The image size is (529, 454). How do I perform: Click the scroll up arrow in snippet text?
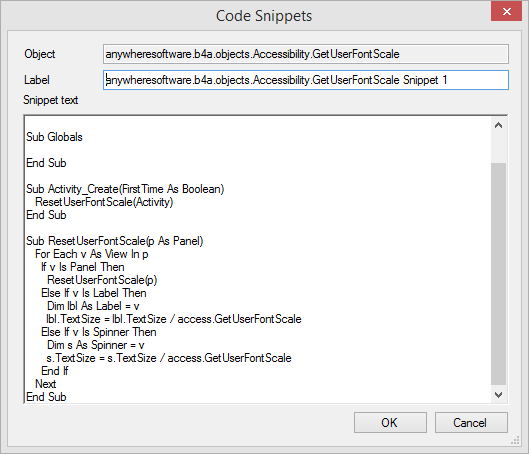click(x=498, y=125)
